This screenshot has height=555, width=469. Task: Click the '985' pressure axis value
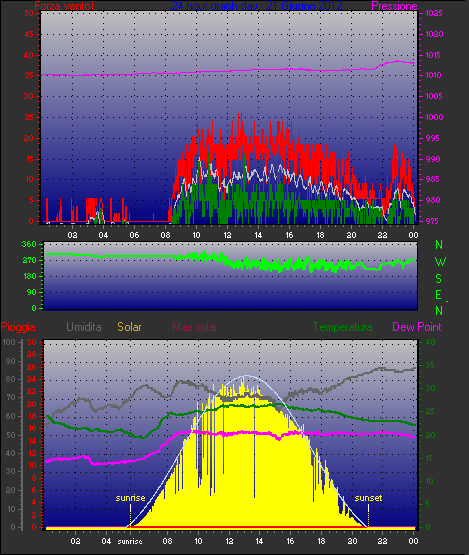[433, 179]
